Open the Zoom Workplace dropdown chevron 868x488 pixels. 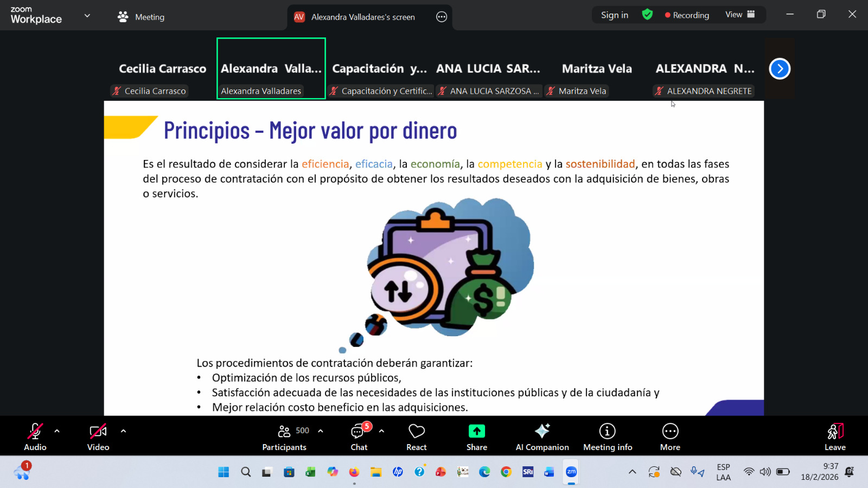pyautogui.click(x=87, y=16)
